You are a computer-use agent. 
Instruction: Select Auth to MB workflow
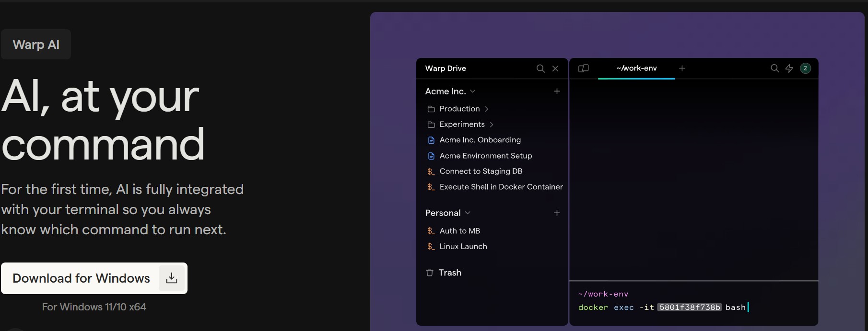click(x=460, y=231)
